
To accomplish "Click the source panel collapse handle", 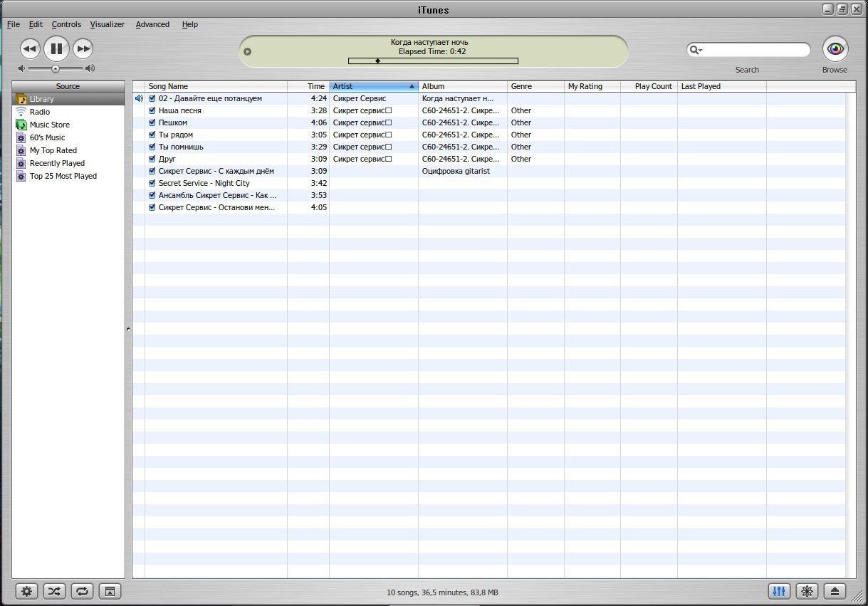I will (x=128, y=329).
